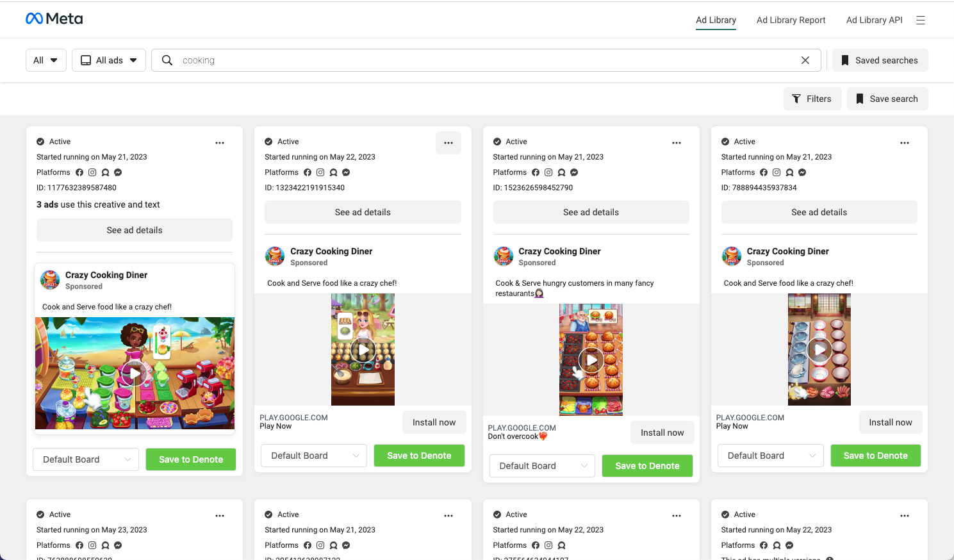The width and height of the screenshot is (954, 560).
Task: Click the search magnifier icon
Action: pyautogui.click(x=167, y=60)
